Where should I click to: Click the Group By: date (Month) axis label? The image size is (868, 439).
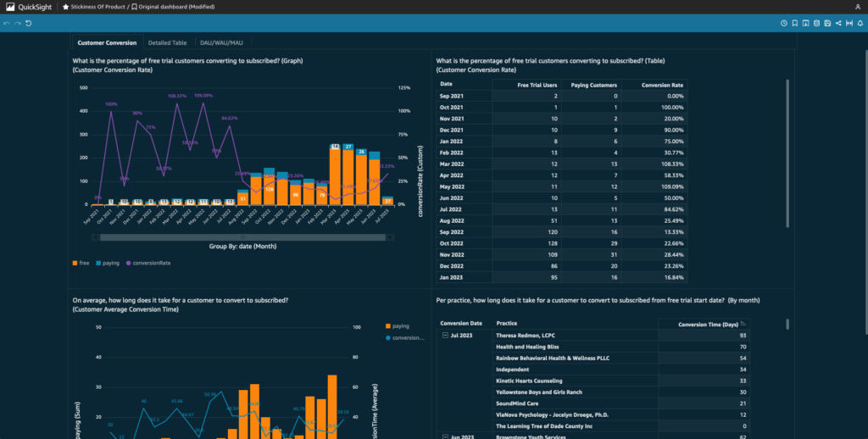click(242, 246)
